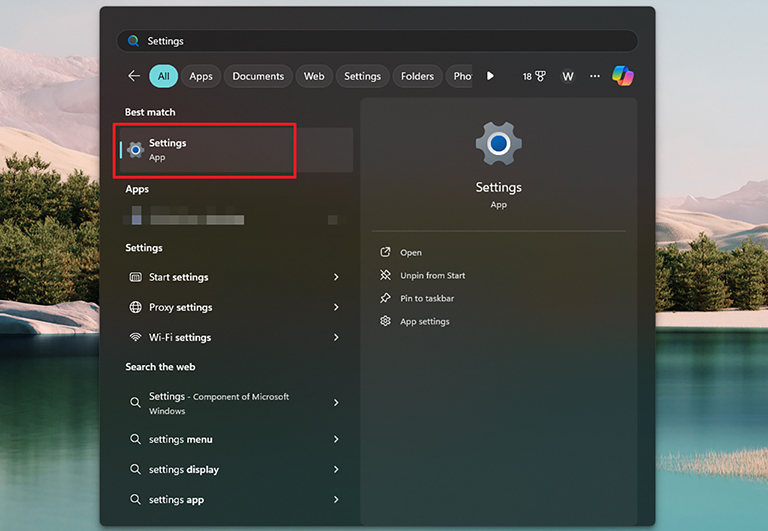
Task: Click Open in the Settings details pane
Action: 410,253
